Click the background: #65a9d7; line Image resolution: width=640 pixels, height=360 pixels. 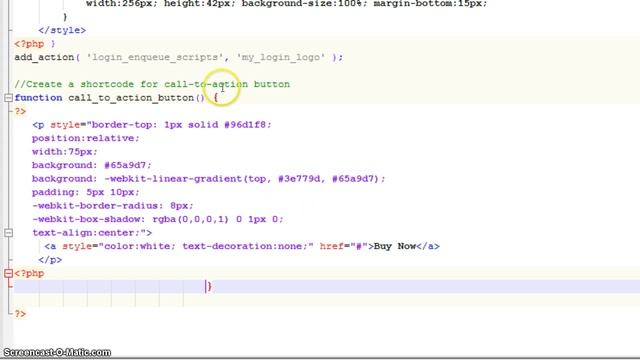[x=91, y=165]
